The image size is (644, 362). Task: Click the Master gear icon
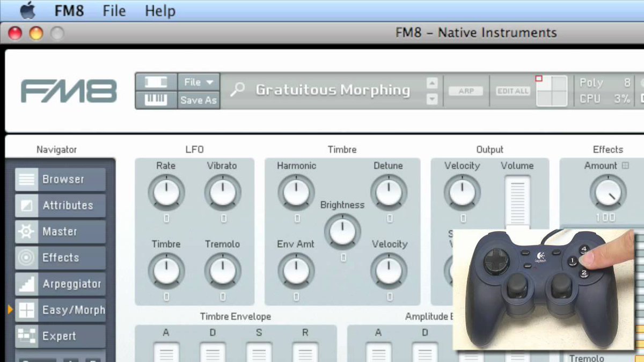point(26,232)
